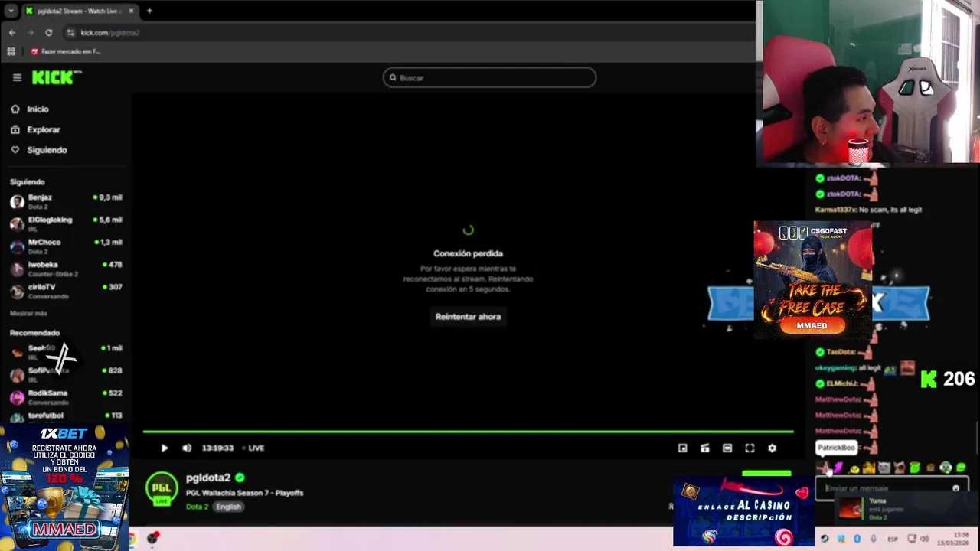The width and height of the screenshot is (980, 551).
Task: Click the green stream progress bar
Action: coord(468,432)
